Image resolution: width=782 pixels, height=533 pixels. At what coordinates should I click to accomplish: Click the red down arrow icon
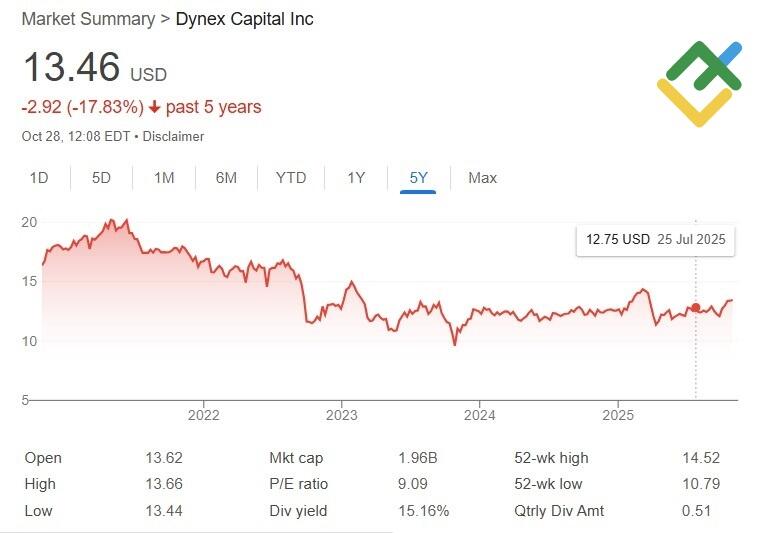(155, 107)
